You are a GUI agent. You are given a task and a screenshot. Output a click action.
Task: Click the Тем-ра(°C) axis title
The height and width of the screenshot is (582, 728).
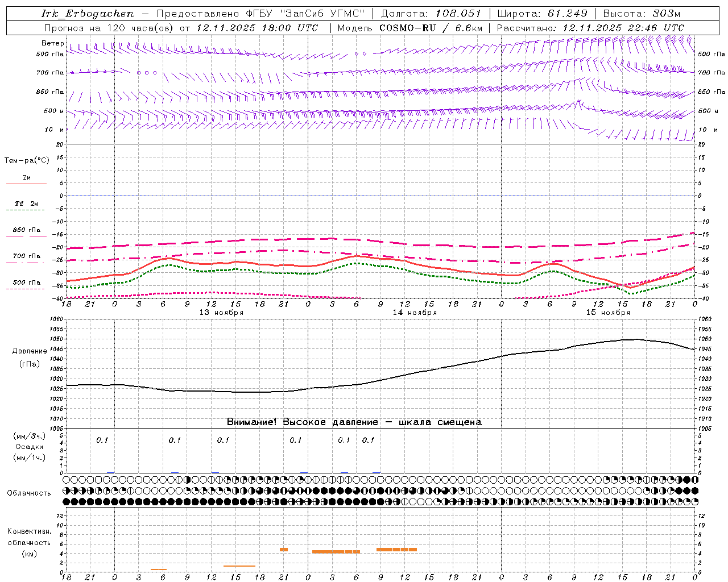[27, 161]
